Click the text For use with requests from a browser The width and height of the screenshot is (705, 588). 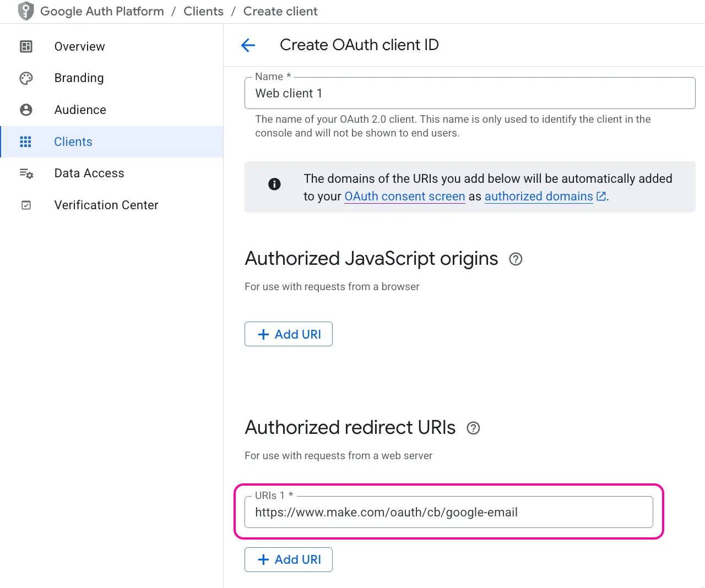[x=332, y=287]
